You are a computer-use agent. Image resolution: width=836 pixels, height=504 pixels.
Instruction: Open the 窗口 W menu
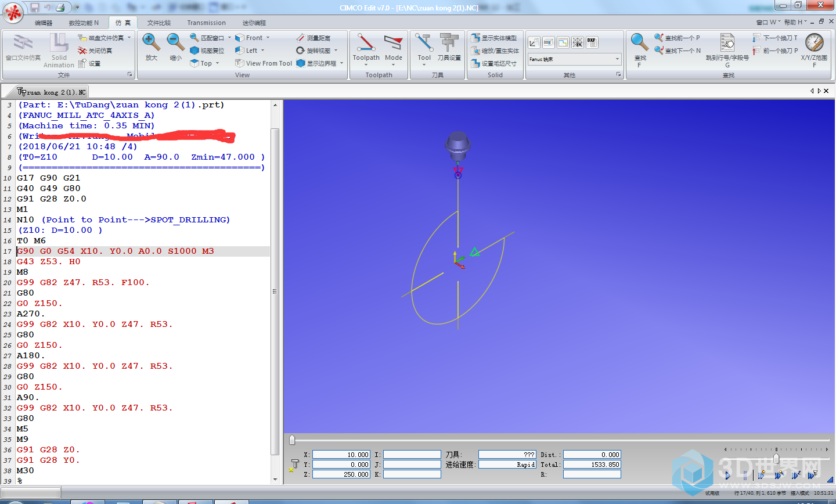[x=767, y=22]
